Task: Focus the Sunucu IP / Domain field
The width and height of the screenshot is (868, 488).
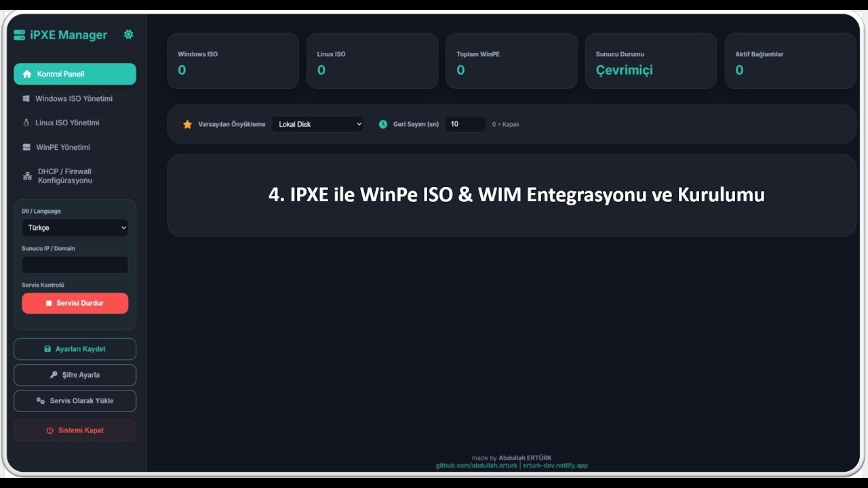Action: pyautogui.click(x=75, y=265)
